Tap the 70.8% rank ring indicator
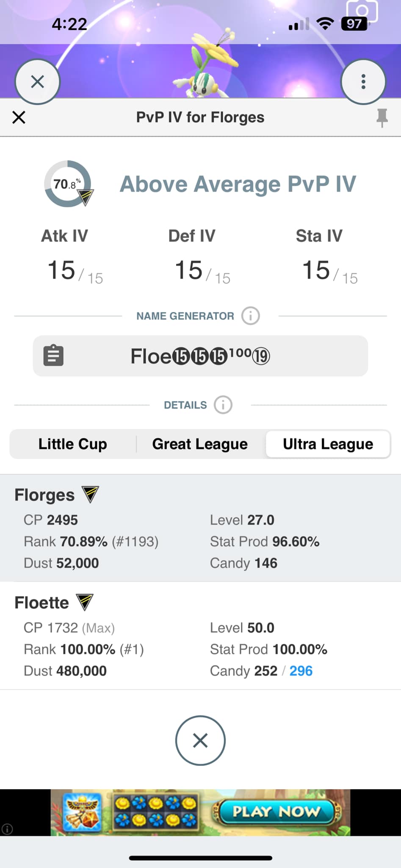Image resolution: width=401 pixels, height=868 pixels. click(x=68, y=184)
